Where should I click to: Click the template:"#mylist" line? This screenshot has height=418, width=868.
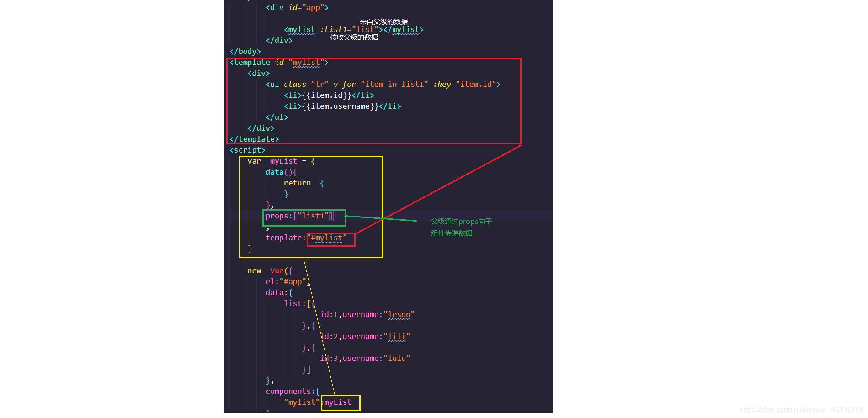(x=306, y=238)
